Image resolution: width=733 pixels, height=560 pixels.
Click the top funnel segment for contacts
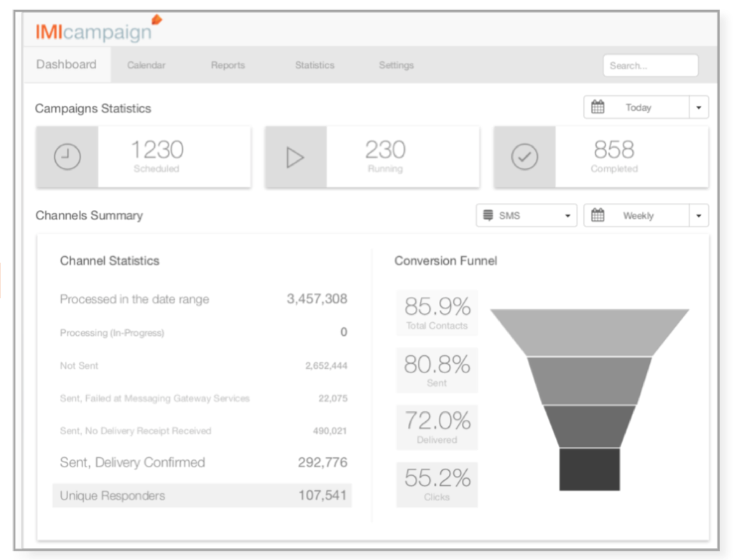pyautogui.click(x=589, y=332)
